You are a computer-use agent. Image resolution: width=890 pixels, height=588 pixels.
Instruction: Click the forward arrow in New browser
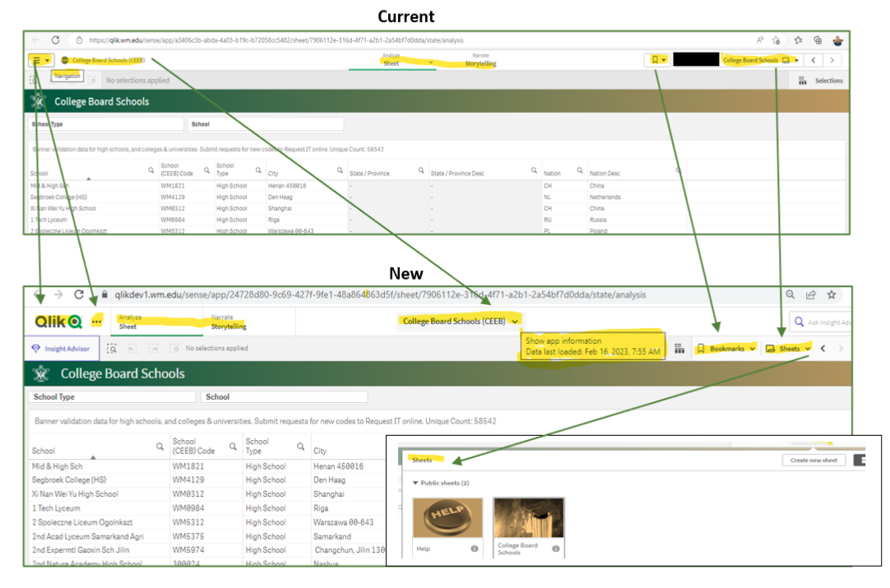pyautogui.click(x=58, y=294)
